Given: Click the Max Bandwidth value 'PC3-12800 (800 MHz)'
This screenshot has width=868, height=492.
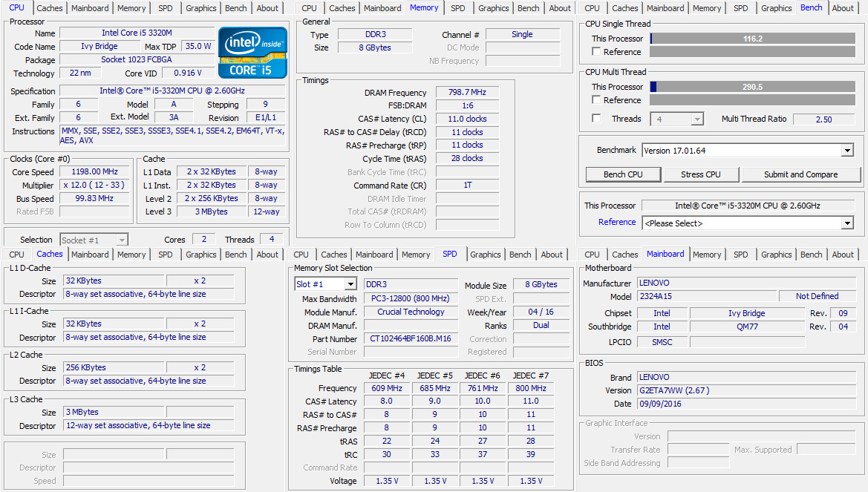Looking at the screenshot, I should (411, 298).
